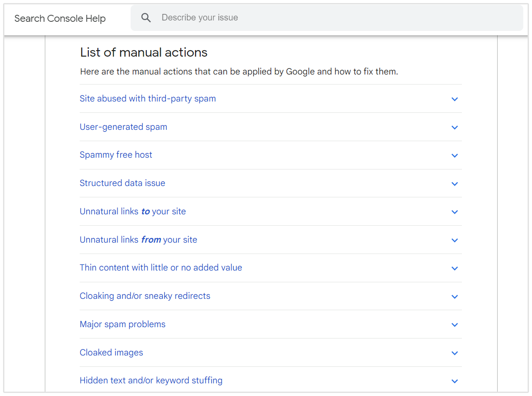Click the Structured data issue heading
Viewport: 532px width, 396px height.
click(122, 183)
